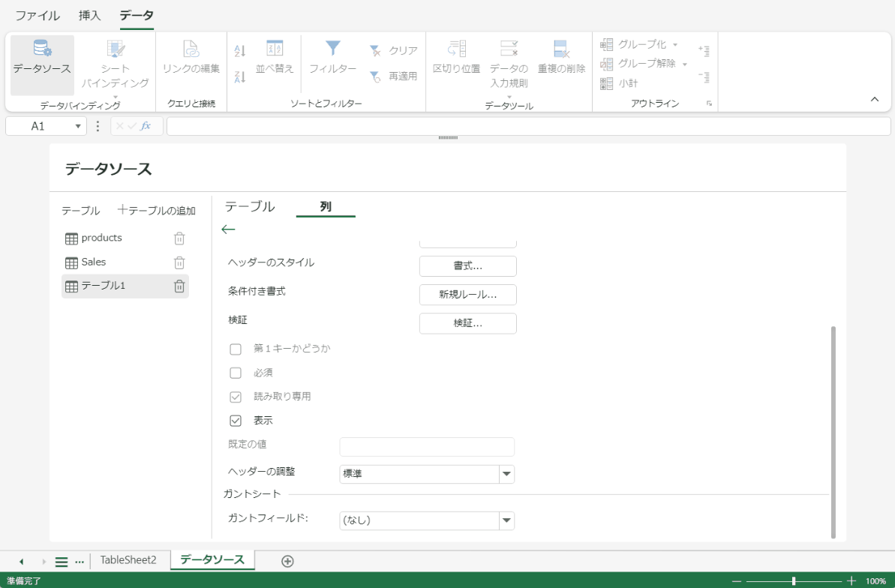Screen dimensions: 895x588
Task: Open the ヘッダーの調整 dropdown
Action: pos(506,474)
